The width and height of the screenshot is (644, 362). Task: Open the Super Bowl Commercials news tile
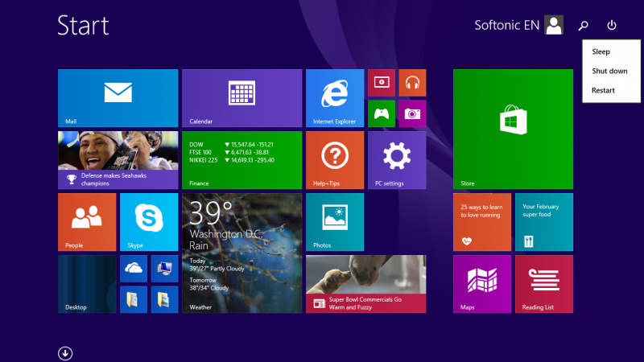[365, 284]
